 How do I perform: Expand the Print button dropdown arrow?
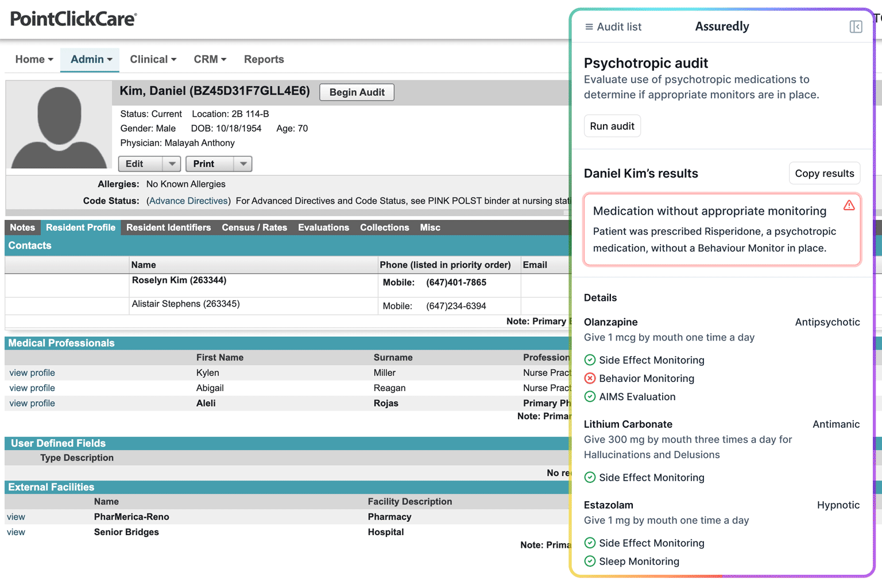click(243, 164)
